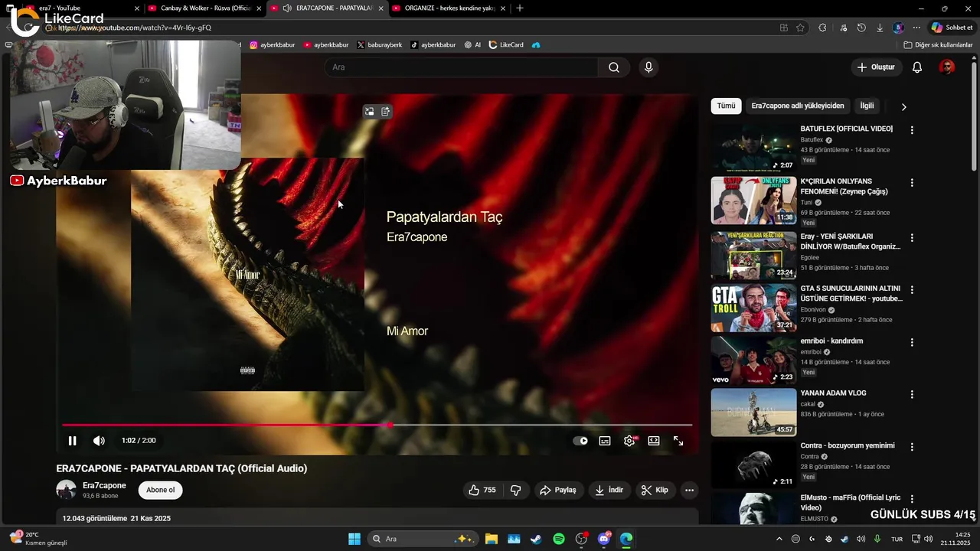Open YANAN ADAM VLOG title

[834, 393]
